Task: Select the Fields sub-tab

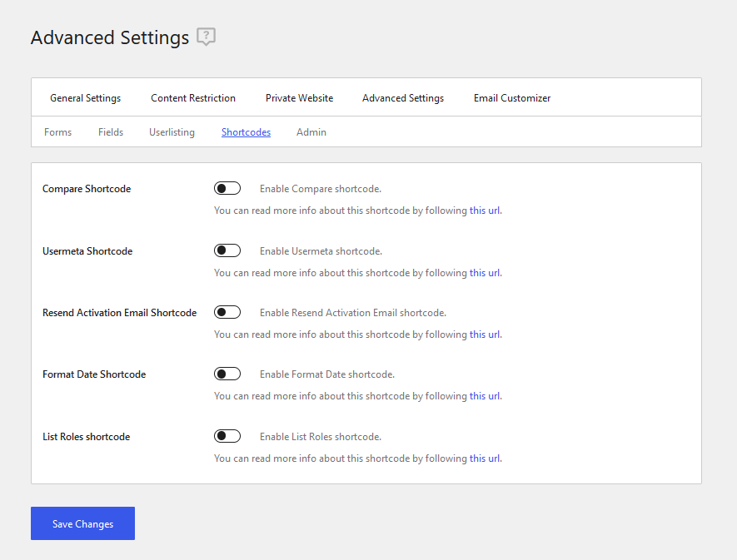Action: tap(111, 132)
